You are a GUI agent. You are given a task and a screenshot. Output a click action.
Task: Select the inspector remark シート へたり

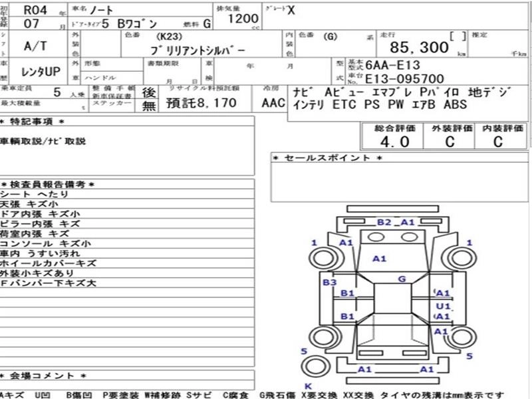tap(35, 194)
